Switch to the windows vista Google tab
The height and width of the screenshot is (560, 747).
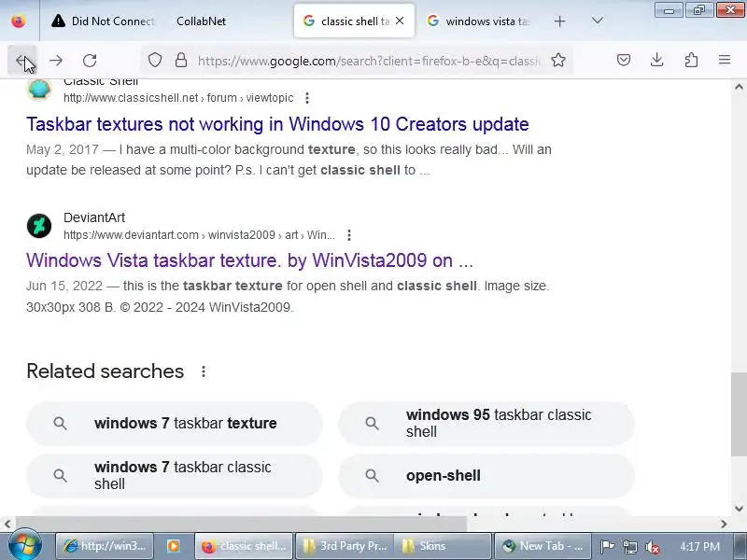(x=479, y=21)
